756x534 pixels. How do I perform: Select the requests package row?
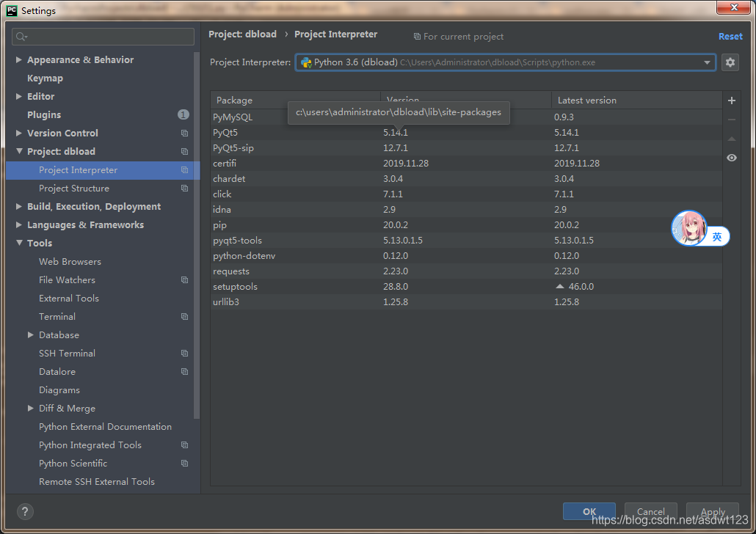point(466,271)
